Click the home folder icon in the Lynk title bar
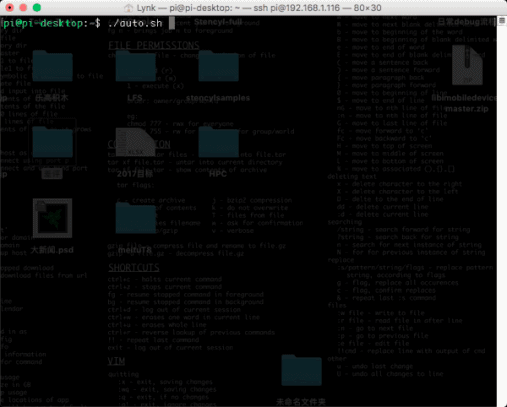This screenshot has height=407, width=507. (128, 8)
